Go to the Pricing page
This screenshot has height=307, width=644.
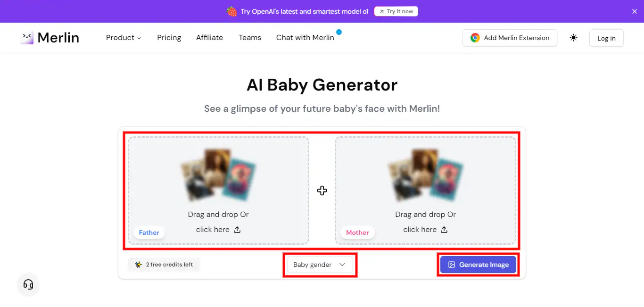[169, 38]
